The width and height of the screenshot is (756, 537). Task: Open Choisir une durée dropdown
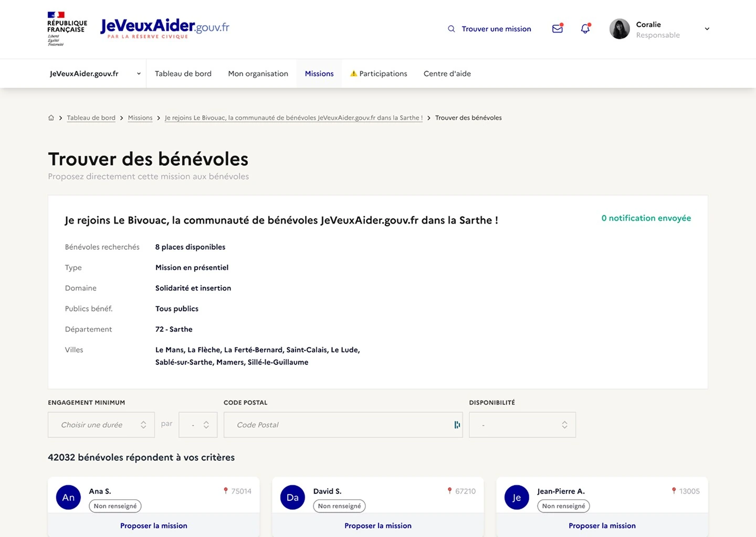[x=101, y=425]
